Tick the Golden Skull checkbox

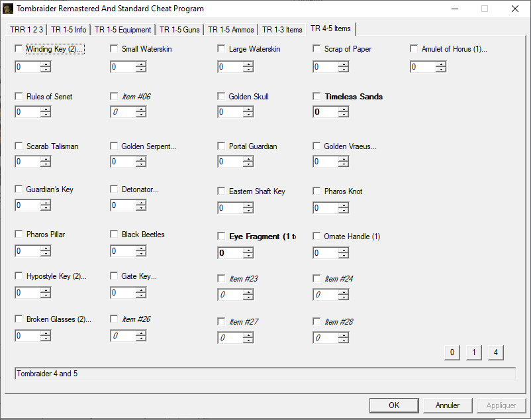(x=221, y=97)
